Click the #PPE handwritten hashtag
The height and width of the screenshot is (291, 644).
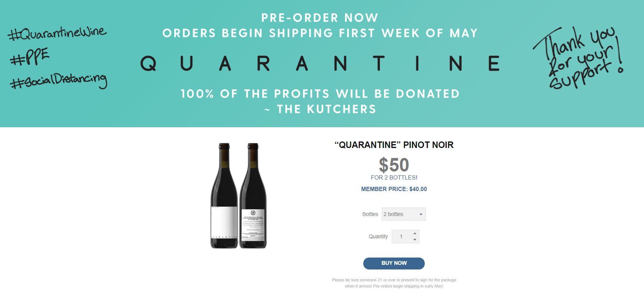coord(30,58)
